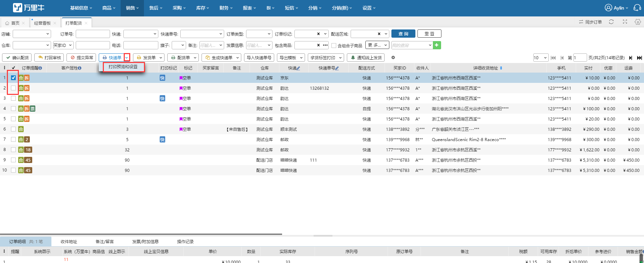The height and width of the screenshot is (263, 644).
Task: Click the 拆 split badge in row 2
Action: [x=27, y=88]
